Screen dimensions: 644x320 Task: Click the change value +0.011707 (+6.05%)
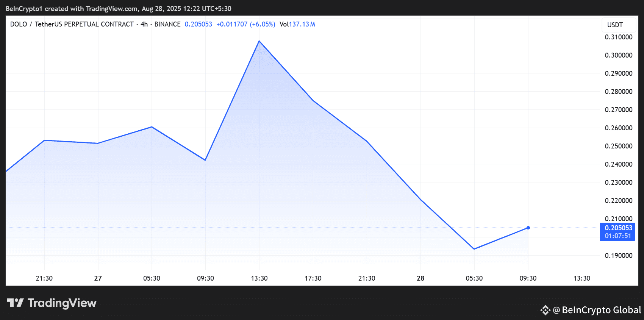point(246,24)
